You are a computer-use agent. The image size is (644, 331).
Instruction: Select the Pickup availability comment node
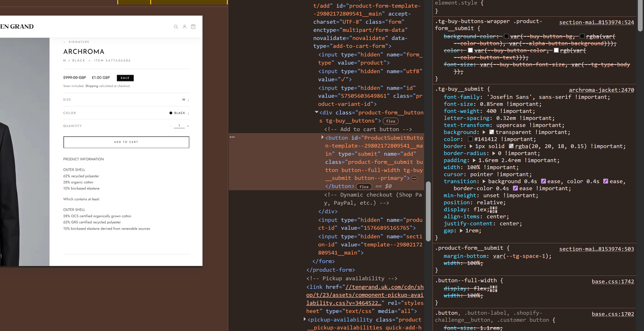point(353,278)
